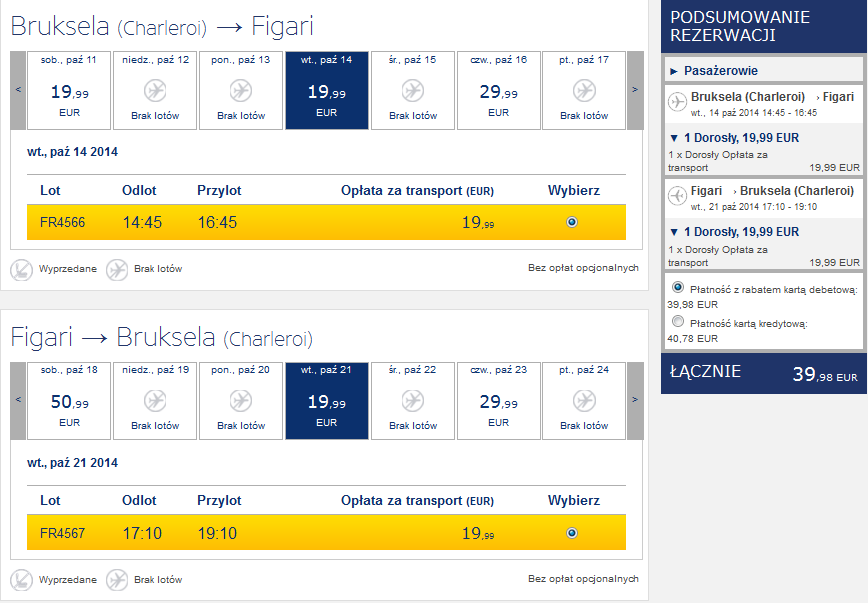Click the plane icon next to Figari › Bruksela in the summary
Viewport: 868px width, 603px height.
tap(678, 196)
